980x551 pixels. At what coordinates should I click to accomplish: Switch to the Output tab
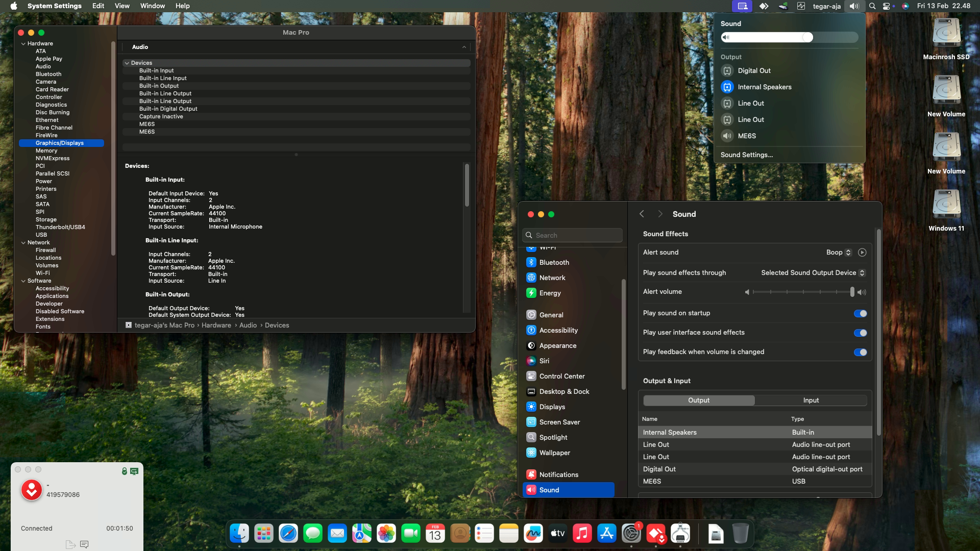(699, 400)
